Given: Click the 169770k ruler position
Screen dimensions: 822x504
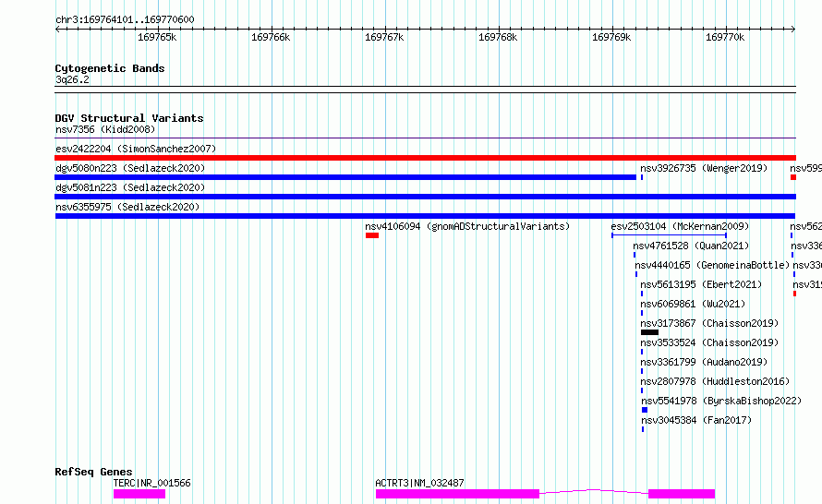Looking at the screenshot, I should pos(725,37).
